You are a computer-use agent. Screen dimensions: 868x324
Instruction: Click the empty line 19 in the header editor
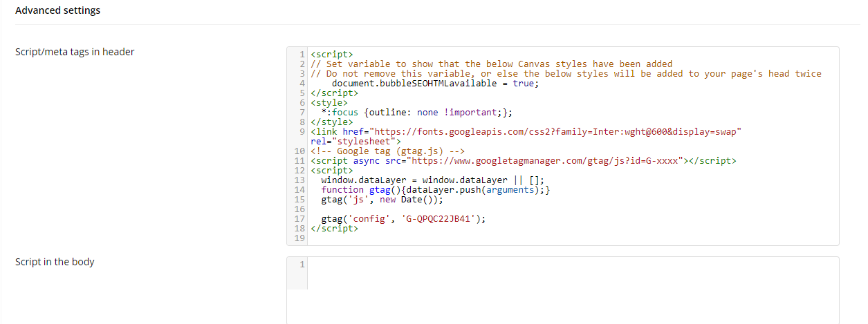(573, 238)
